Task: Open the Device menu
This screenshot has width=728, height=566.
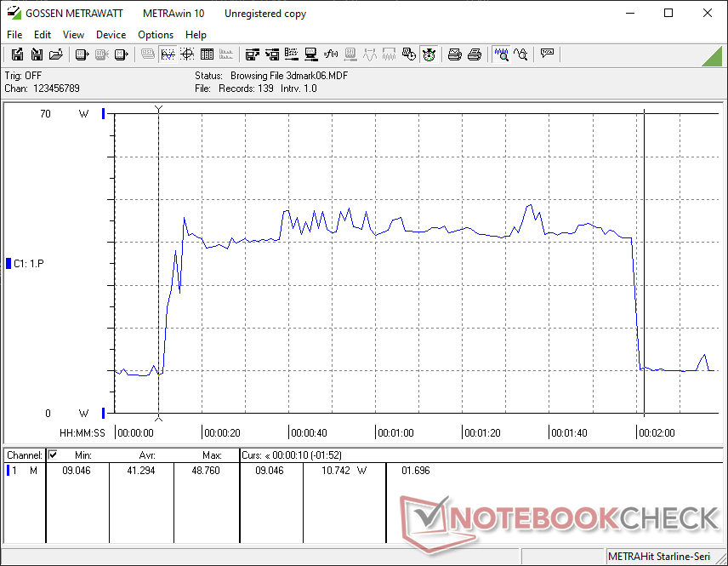Action: tap(111, 35)
